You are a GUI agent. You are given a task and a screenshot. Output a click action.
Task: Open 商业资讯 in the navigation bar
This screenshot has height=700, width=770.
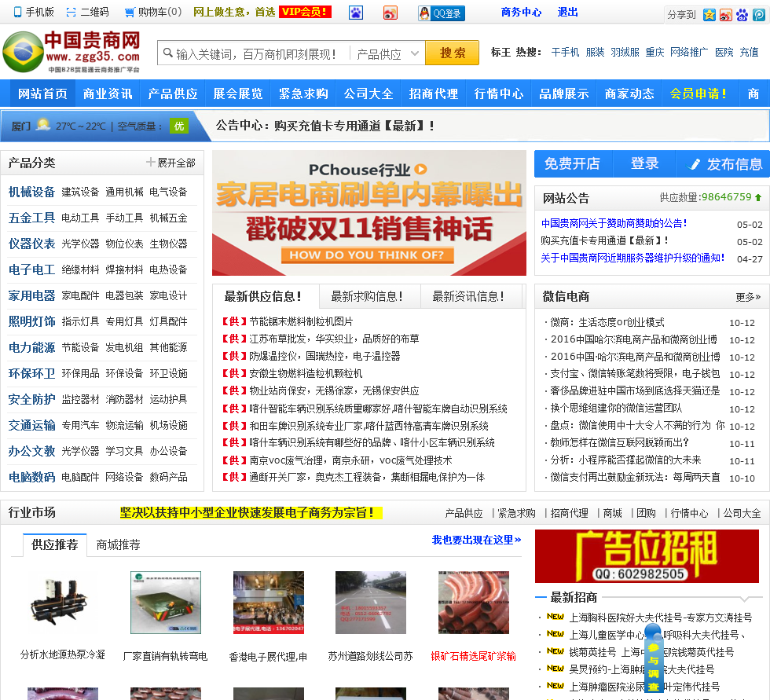[108, 93]
